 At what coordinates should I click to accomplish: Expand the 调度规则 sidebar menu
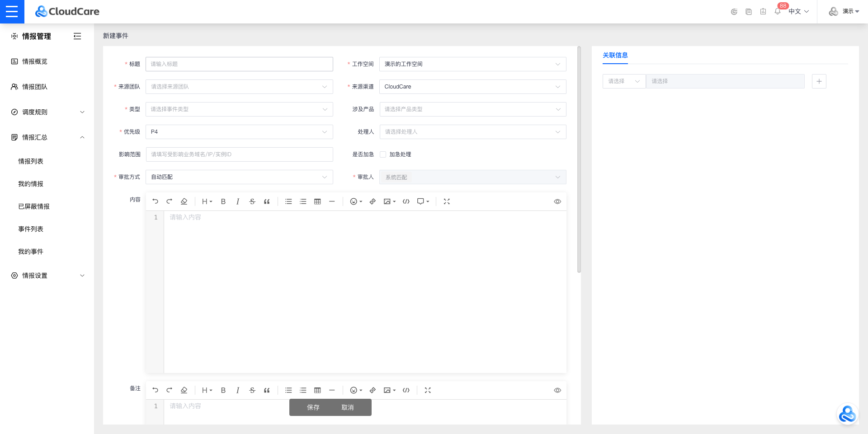47,112
